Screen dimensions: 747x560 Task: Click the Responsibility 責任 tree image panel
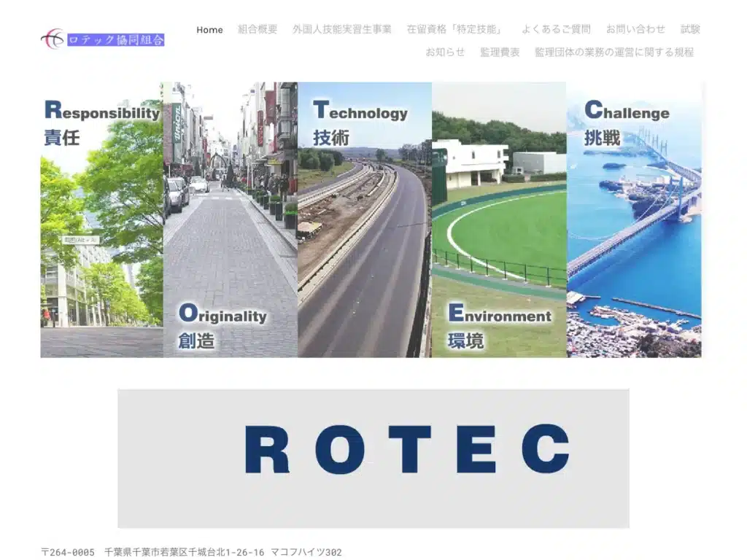tap(102, 220)
